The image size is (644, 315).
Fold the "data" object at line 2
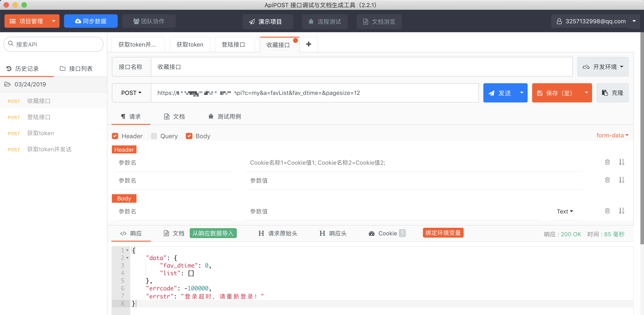pos(127,258)
